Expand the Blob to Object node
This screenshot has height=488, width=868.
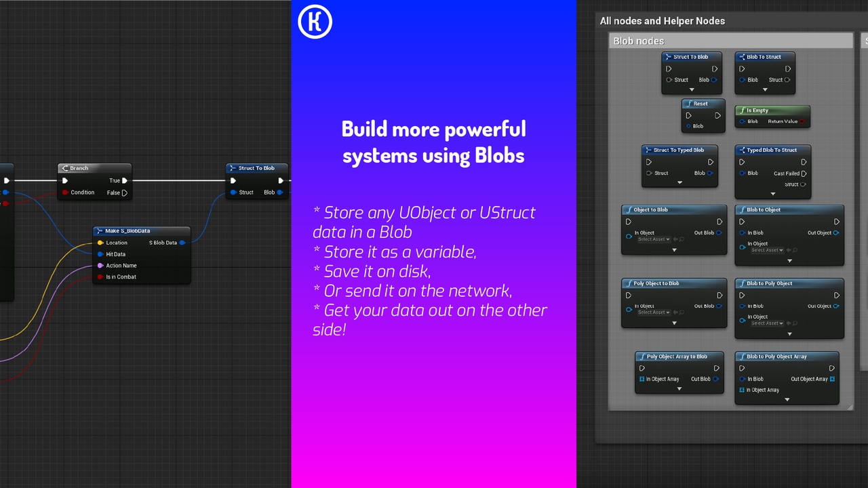(x=789, y=261)
